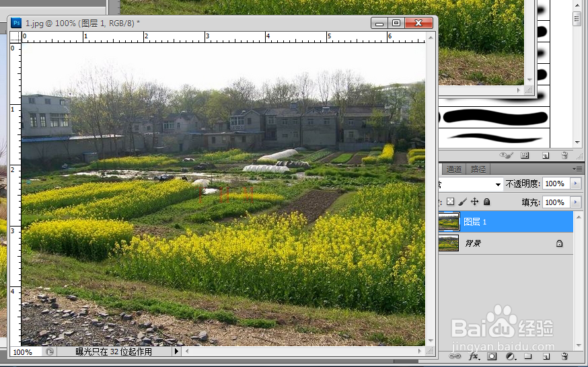Click the 1.jpg @ 100% title text
The width and height of the screenshot is (588, 367).
coord(83,24)
